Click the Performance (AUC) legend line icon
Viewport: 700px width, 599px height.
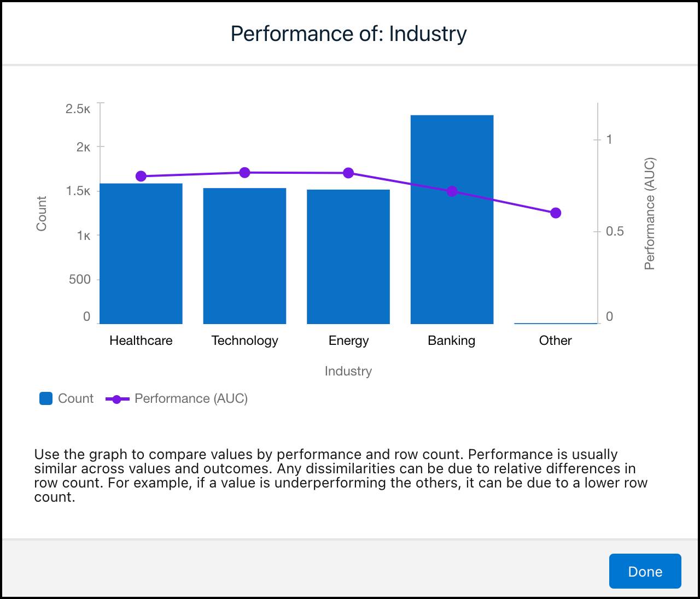[118, 398]
